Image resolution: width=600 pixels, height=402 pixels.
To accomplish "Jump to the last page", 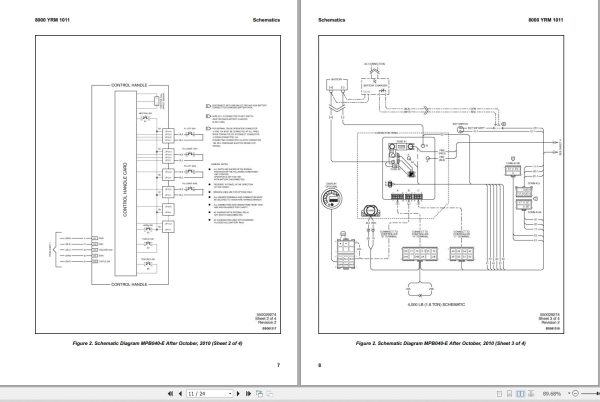I will (x=248, y=393).
